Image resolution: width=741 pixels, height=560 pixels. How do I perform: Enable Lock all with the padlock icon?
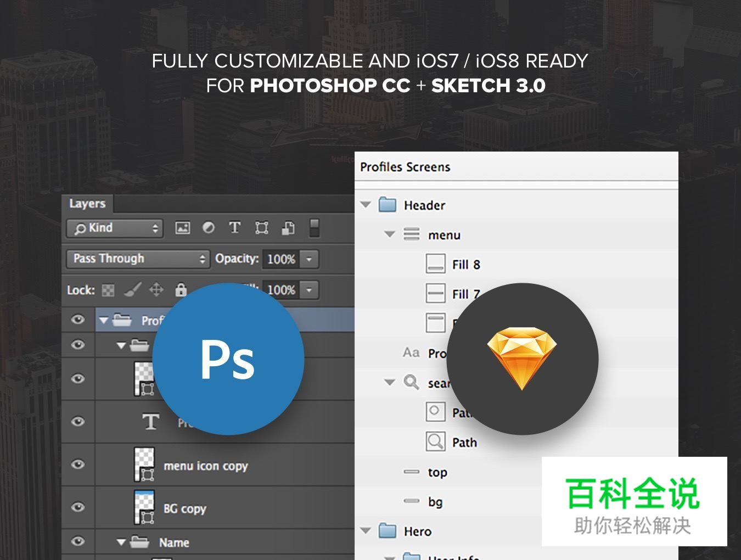coord(181,290)
